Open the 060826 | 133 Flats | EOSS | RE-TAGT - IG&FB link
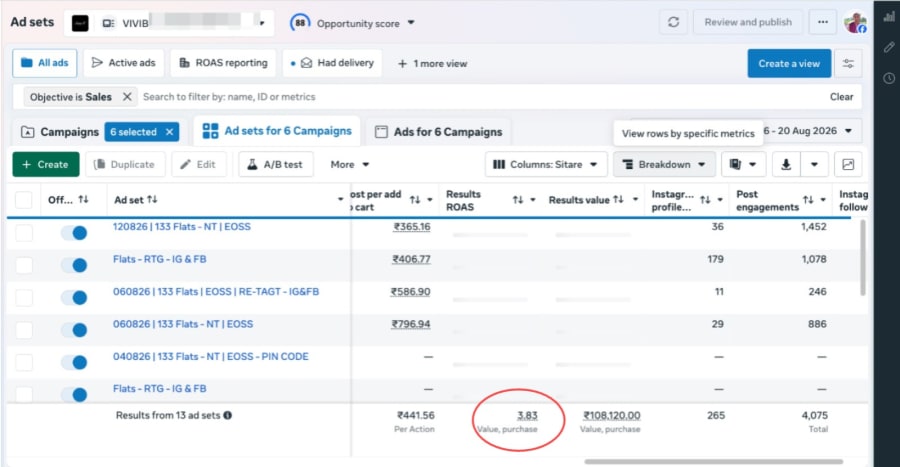Viewport: 900px width, 467px height. coord(216,291)
